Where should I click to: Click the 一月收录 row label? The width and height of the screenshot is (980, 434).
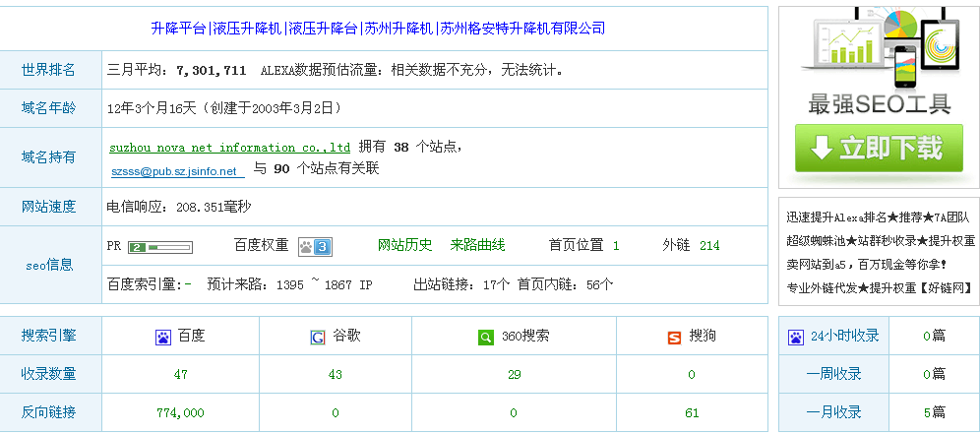(833, 411)
